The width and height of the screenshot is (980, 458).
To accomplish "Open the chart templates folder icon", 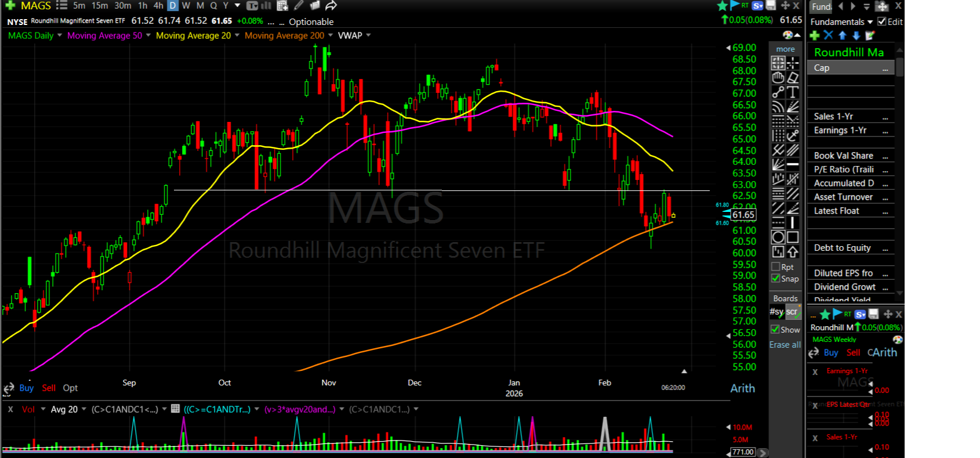I will click(x=314, y=6).
